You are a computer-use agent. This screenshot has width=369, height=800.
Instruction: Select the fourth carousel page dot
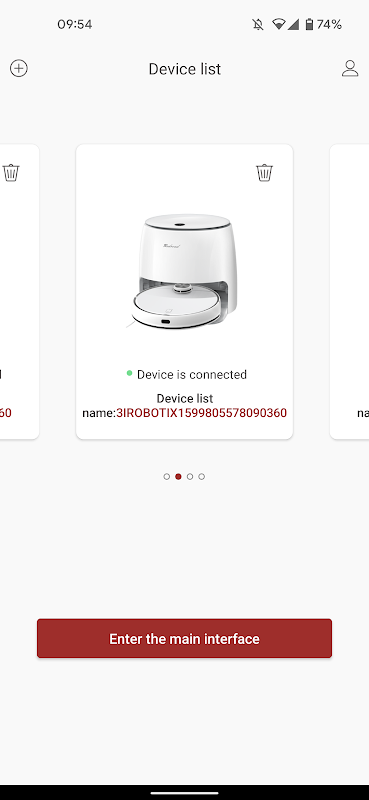202,477
